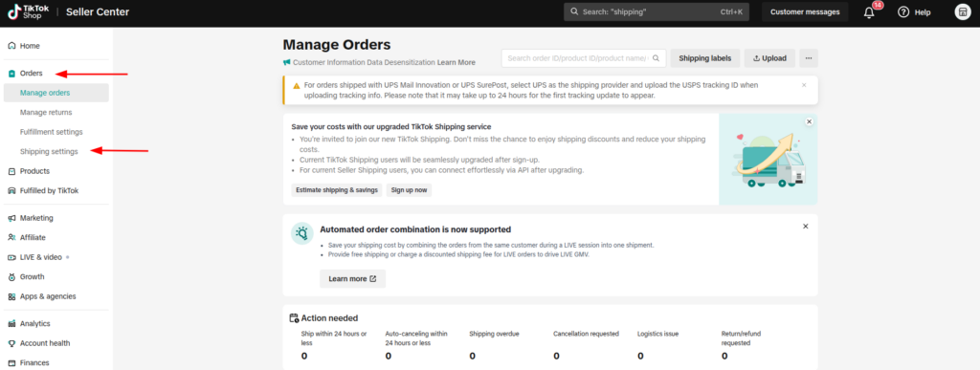The width and height of the screenshot is (980, 370).
Task: Close the TikTok Shipping service promo card
Action: click(x=809, y=121)
